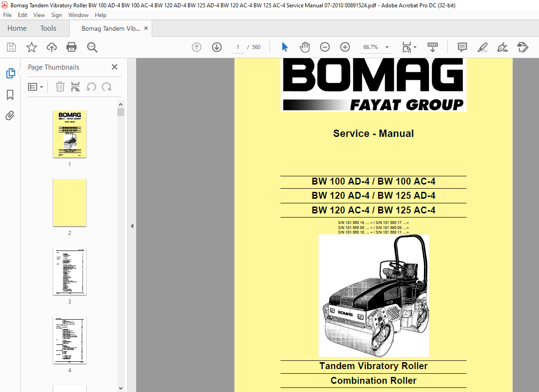Activate the Hand pan tool
The width and height of the screenshot is (539, 392).
click(x=304, y=47)
